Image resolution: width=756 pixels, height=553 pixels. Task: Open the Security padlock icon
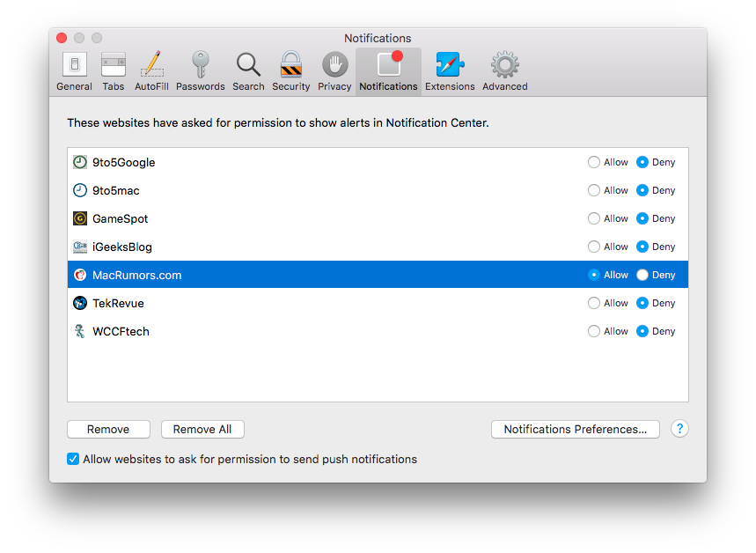tap(291, 64)
